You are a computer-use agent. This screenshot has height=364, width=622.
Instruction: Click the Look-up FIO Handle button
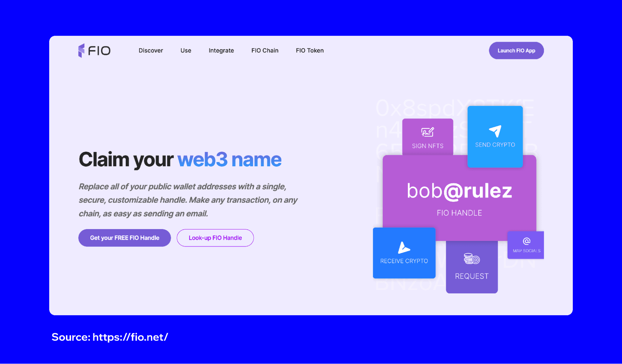(x=216, y=237)
